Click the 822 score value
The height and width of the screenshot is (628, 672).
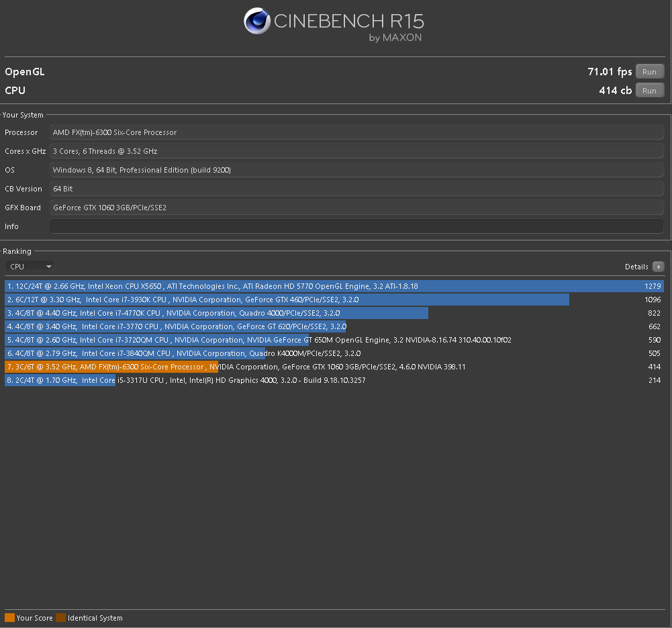coord(655,313)
